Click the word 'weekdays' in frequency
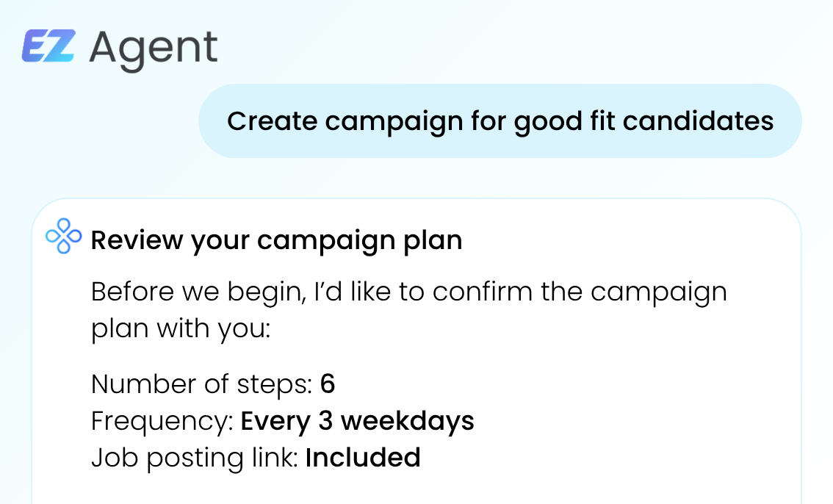 [x=408, y=422]
